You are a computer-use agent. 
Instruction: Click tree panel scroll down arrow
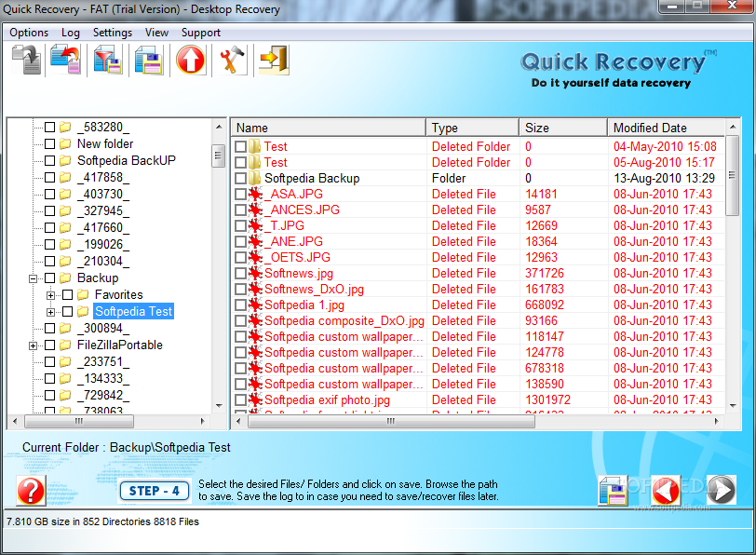point(219,406)
